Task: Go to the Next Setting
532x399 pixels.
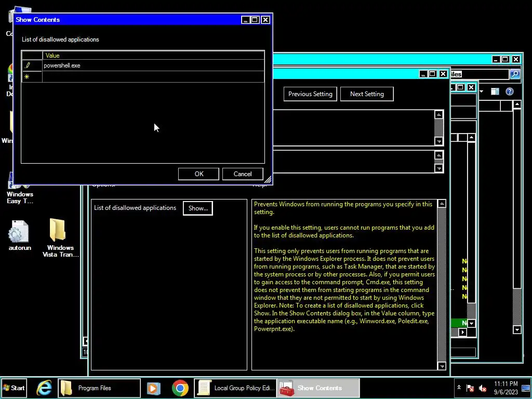Action: (x=367, y=94)
